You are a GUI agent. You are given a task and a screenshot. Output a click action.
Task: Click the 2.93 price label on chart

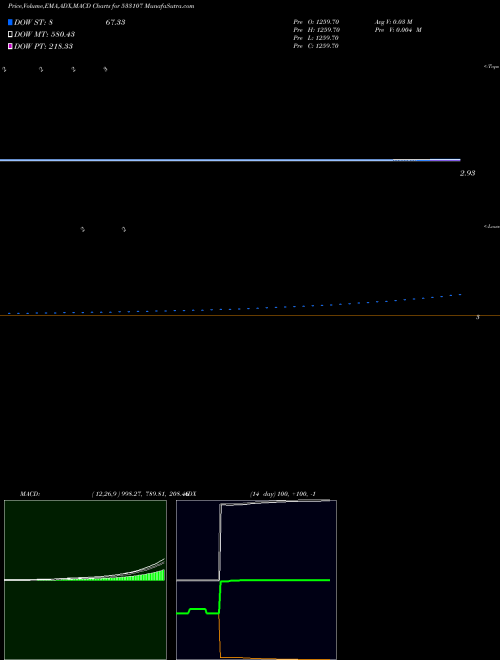point(467,173)
